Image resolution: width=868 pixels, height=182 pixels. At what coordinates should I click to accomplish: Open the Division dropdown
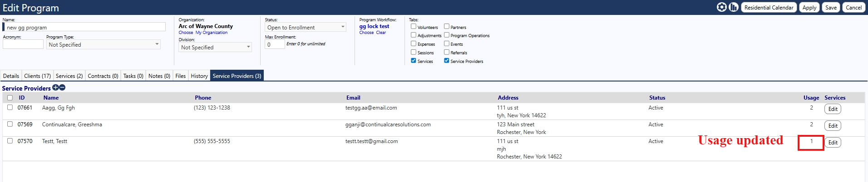click(x=215, y=47)
